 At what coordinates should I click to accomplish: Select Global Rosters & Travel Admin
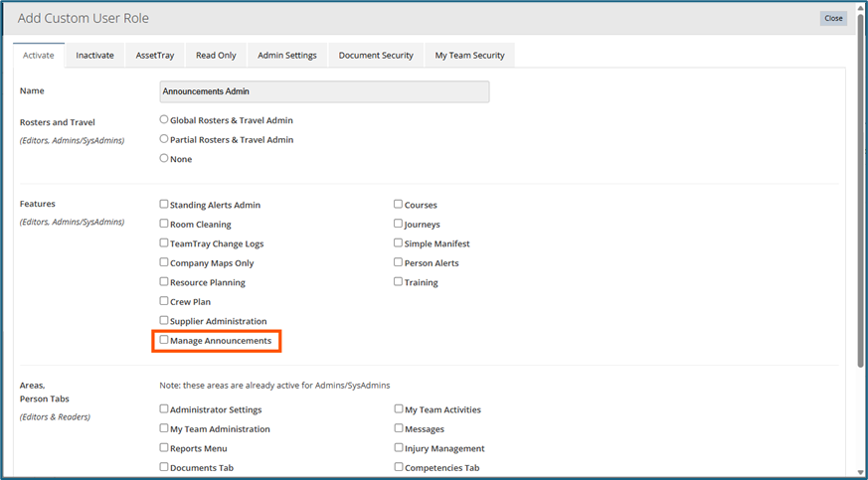[165, 119]
